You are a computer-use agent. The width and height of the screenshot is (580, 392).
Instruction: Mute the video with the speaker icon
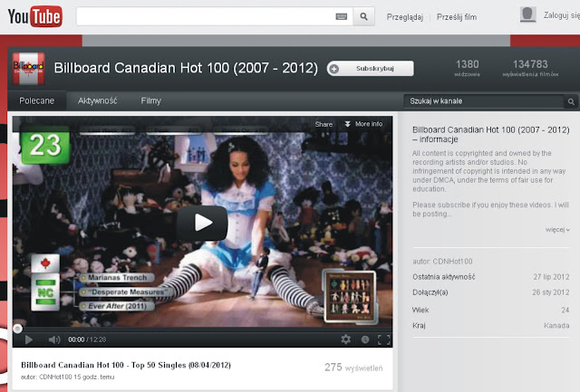tap(54, 339)
